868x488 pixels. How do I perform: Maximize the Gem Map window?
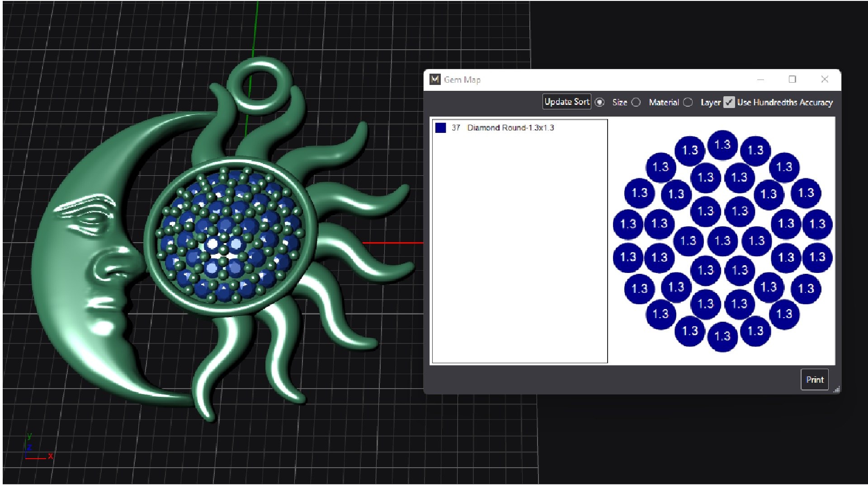[x=793, y=80]
